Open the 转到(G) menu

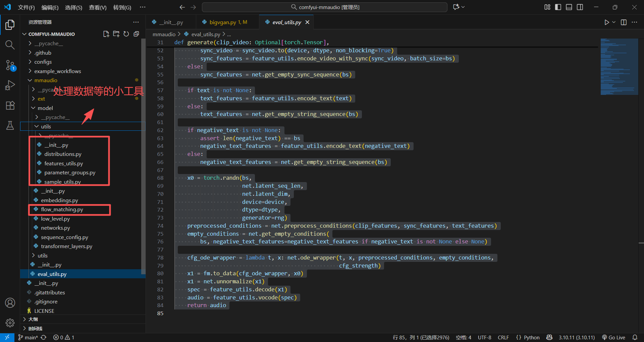coord(122,7)
